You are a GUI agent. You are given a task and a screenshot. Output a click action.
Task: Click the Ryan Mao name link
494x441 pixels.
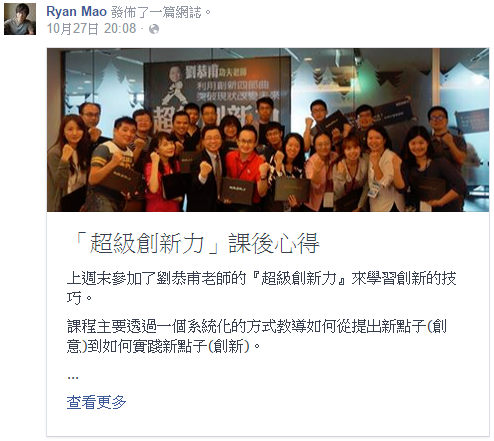76,12
